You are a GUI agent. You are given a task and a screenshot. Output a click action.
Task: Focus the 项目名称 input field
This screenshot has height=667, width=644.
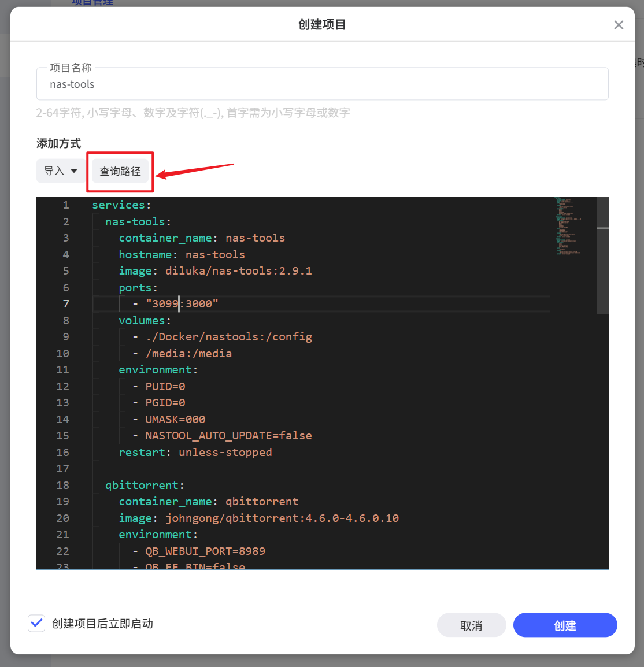323,84
